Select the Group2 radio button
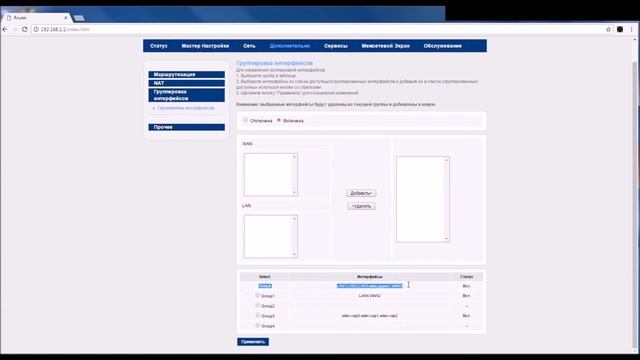The width and height of the screenshot is (640, 360). (x=258, y=305)
